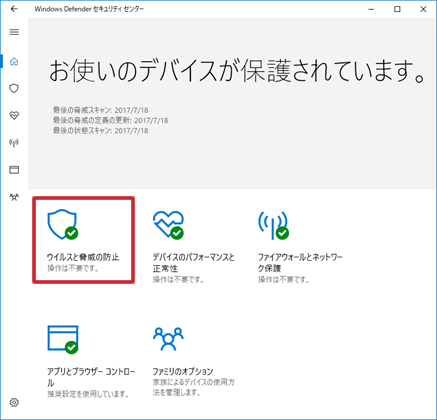Click the お使いのデバイスが保護されています heading
The width and height of the screenshot is (437, 420).
click(237, 71)
